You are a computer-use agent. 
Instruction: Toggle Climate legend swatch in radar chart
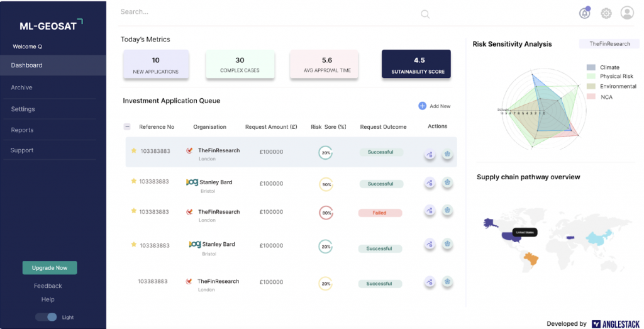tap(591, 67)
